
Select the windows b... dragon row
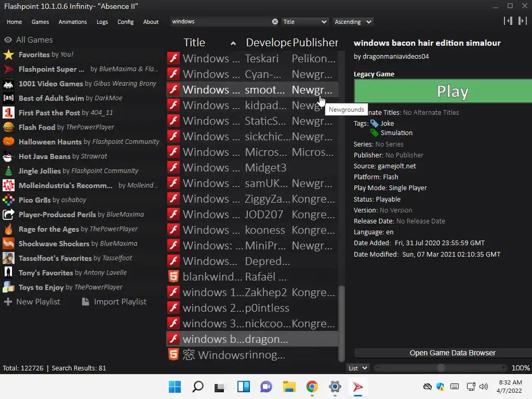252,339
